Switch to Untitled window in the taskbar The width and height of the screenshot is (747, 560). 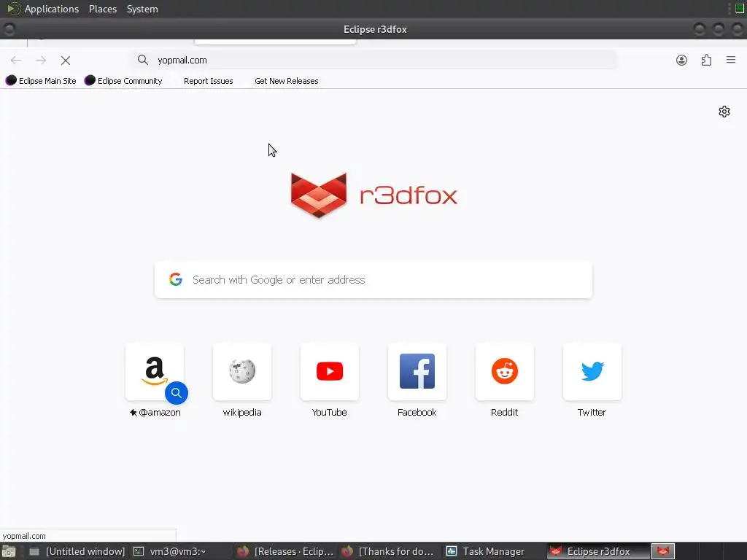[77, 551]
